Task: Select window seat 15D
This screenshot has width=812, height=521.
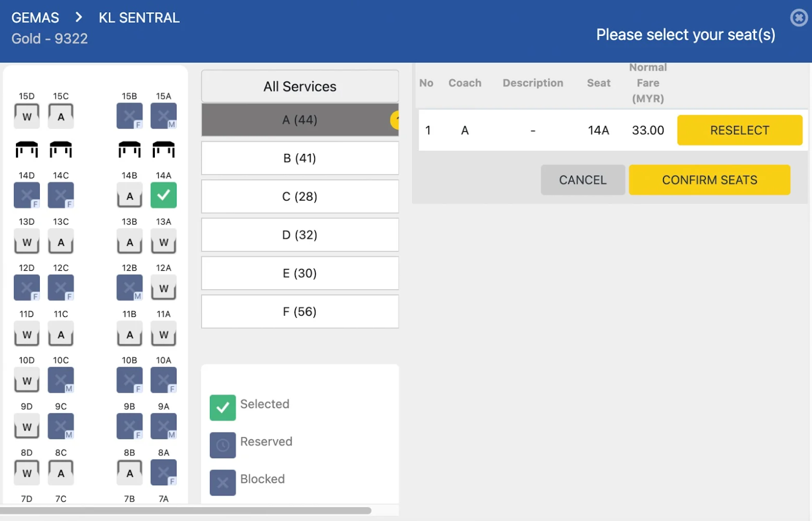Action: click(27, 116)
